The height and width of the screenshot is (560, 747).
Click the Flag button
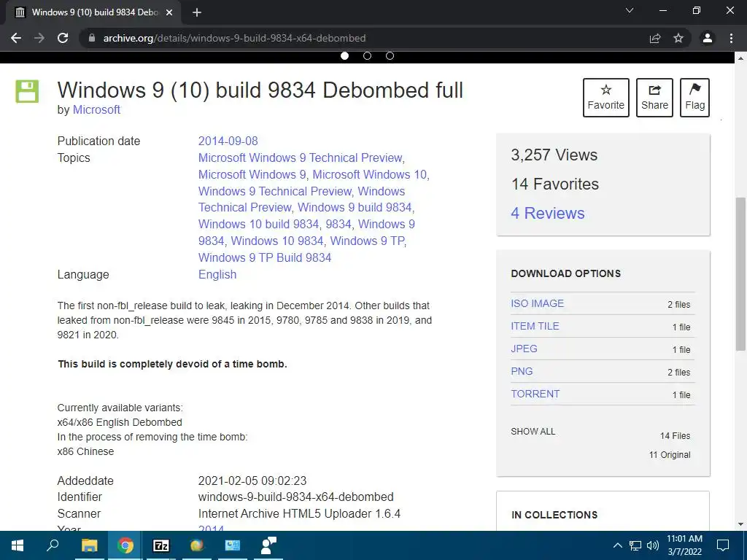[x=694, y=98]
